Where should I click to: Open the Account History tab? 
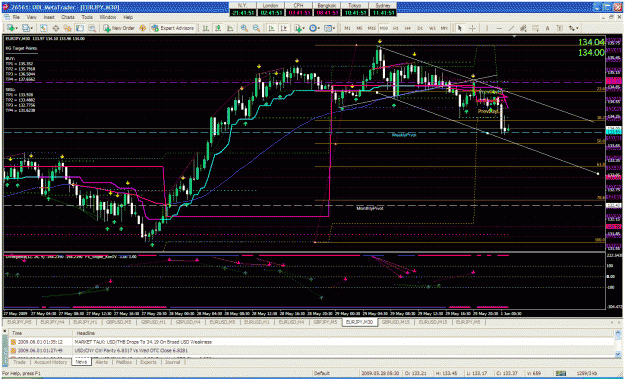(x=51, y=362)
